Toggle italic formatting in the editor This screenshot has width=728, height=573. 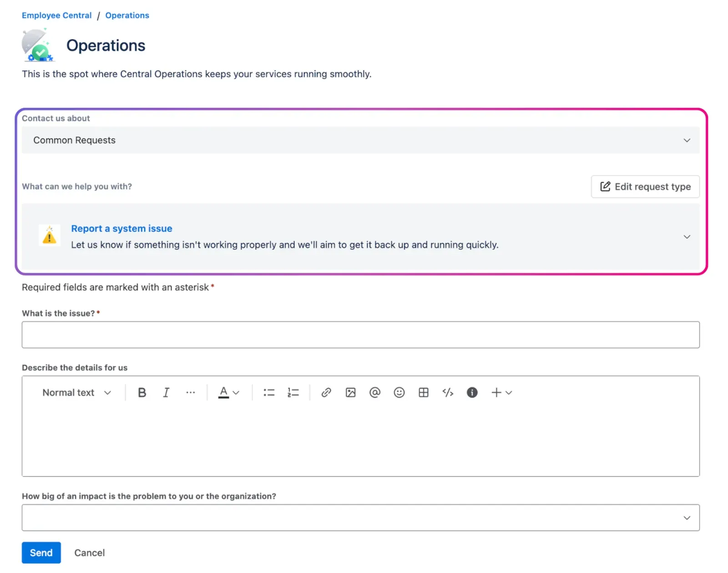click(x=166, y=392)
